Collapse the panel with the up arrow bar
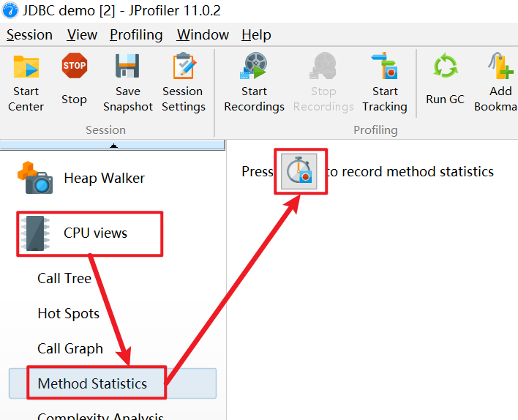518x420 pixels. pos(113,146)
